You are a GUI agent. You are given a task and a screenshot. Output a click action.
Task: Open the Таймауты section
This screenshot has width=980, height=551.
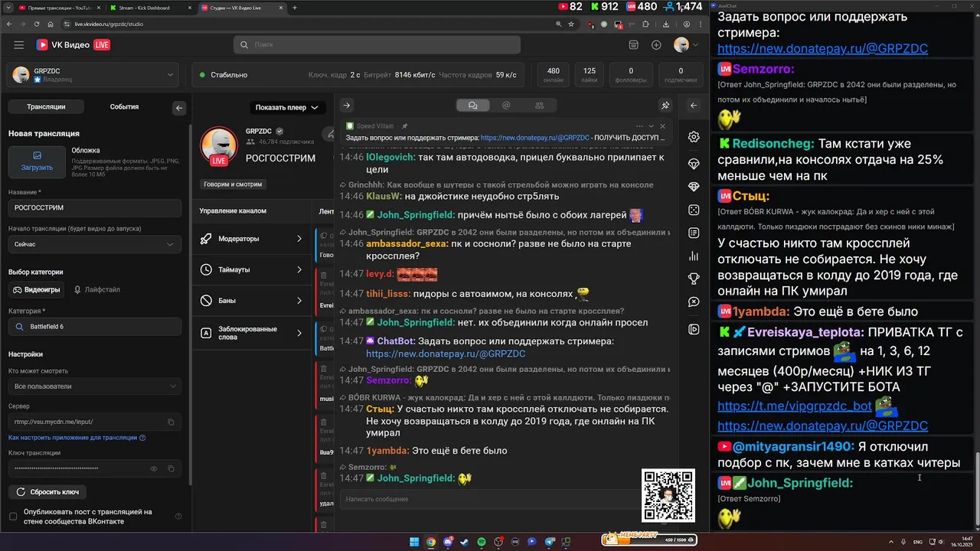252,269
